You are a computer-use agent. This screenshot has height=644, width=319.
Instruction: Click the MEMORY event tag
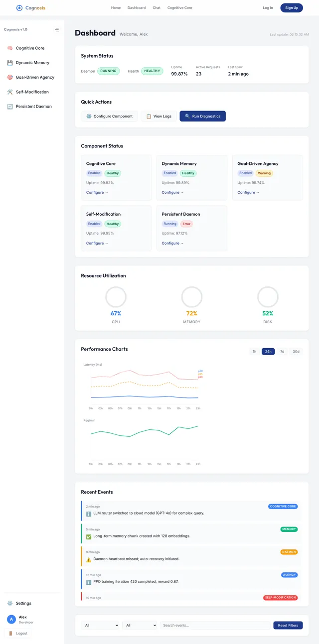click(x=289, y=529)
